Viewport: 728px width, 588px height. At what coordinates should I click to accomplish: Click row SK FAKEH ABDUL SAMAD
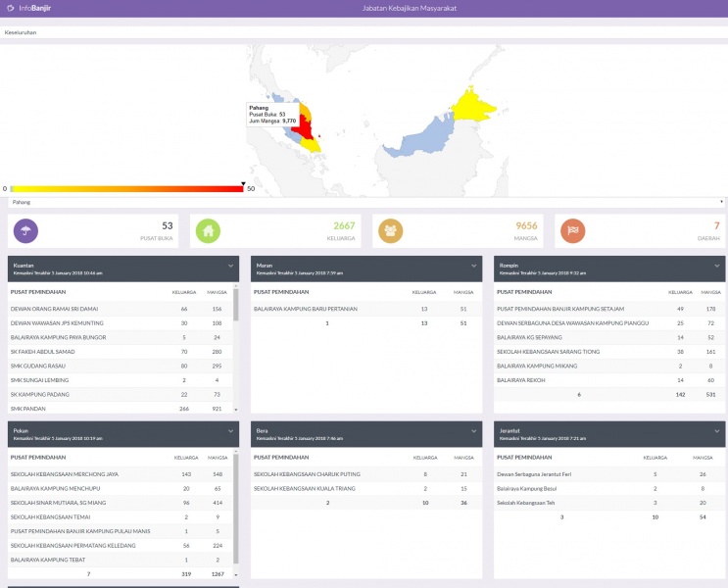pos(121,352)
